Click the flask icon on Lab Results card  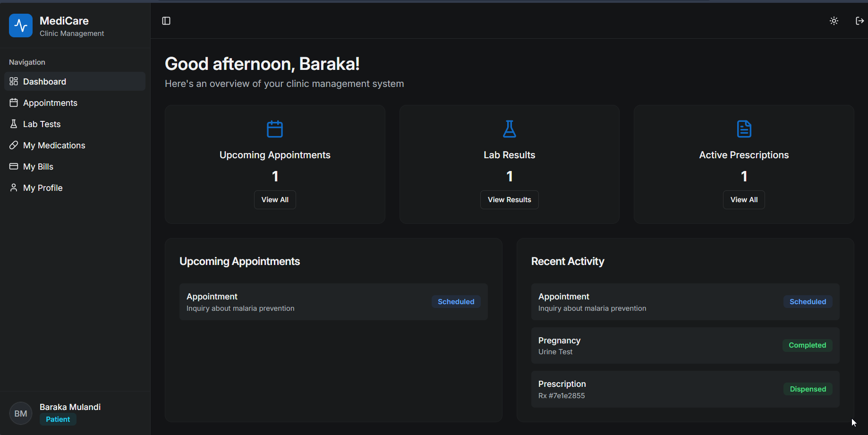coord(509,129)
